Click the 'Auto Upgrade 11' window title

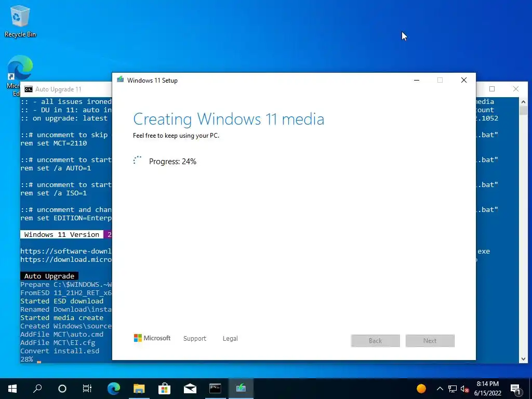[x=58, y=89]
